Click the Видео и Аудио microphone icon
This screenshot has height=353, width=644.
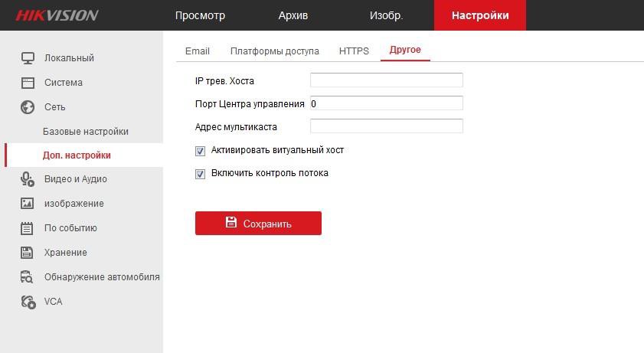[x=28, y=179]
